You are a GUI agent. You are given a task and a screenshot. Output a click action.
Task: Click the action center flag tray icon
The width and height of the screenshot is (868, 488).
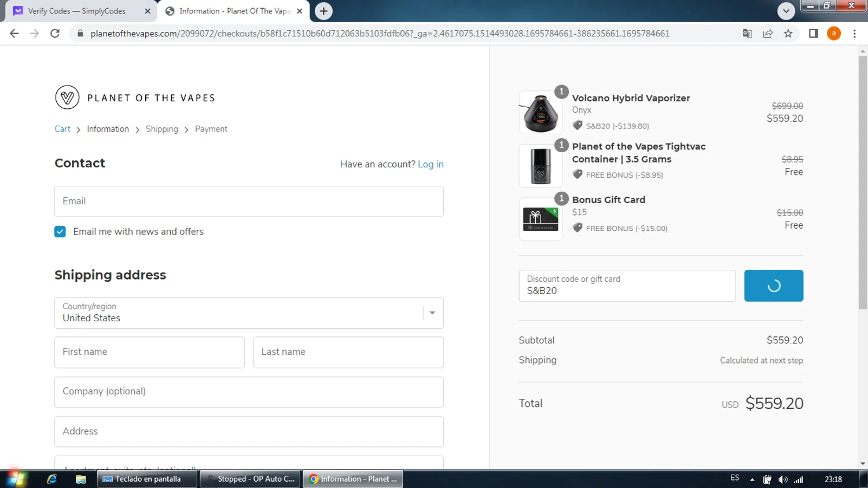click(767, 479)
